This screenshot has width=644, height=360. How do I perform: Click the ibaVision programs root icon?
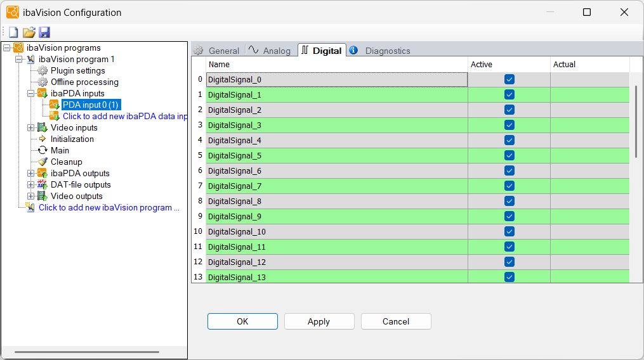coord(18,48)
